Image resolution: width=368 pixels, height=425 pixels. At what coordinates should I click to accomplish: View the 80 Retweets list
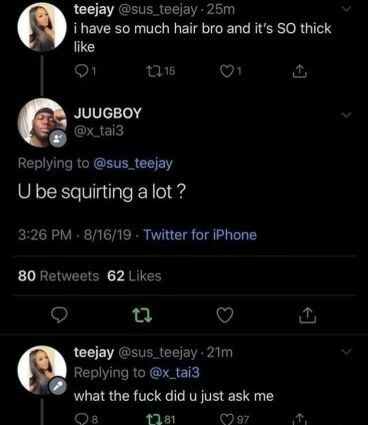58,276
